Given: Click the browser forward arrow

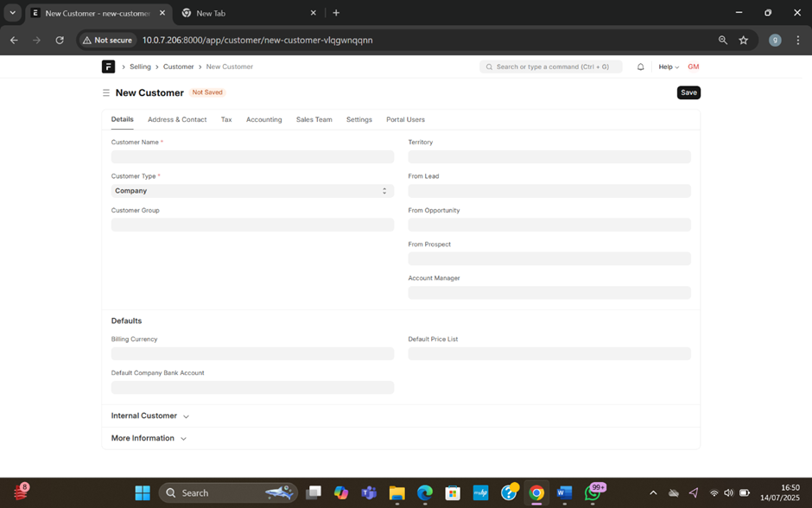Looking at the screenshot, I should coord(36,41).
